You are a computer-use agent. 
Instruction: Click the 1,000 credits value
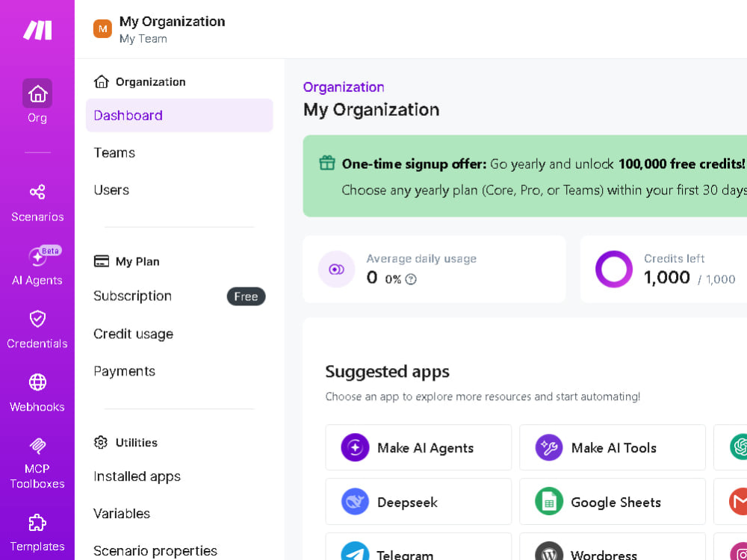[x=667, y=277]
